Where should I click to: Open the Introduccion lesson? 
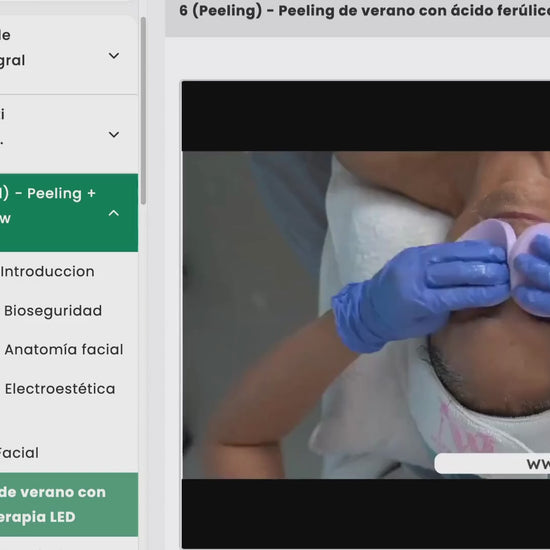coord(47,272)
